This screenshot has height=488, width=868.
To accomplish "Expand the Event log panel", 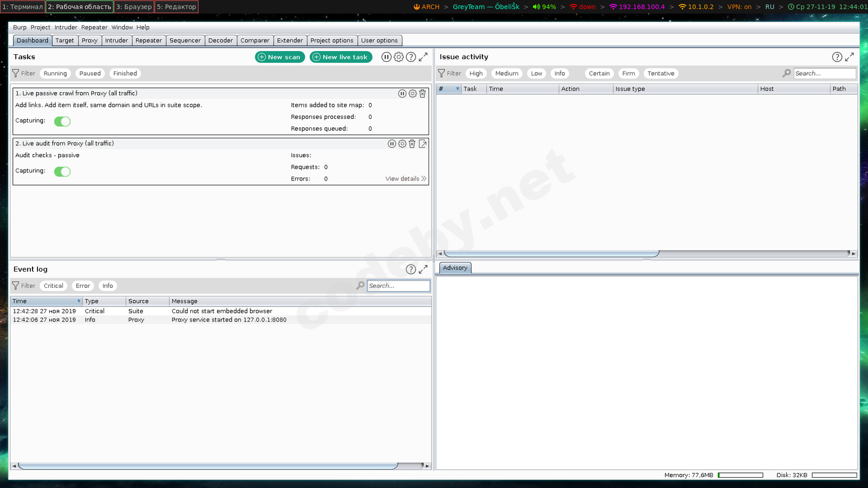I will coord(423,269).
